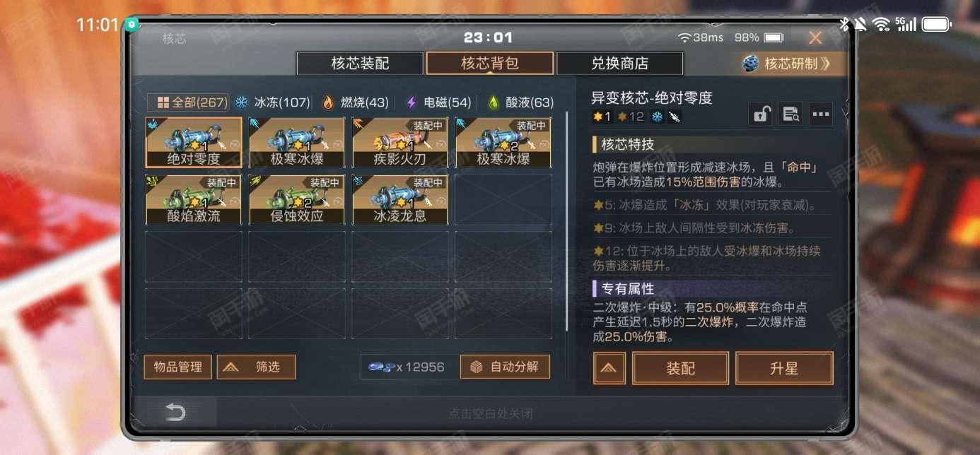This screenshot has height=455, width=980.
Task: Open the three-dots more options menu
Action: (x=821, y=114)
